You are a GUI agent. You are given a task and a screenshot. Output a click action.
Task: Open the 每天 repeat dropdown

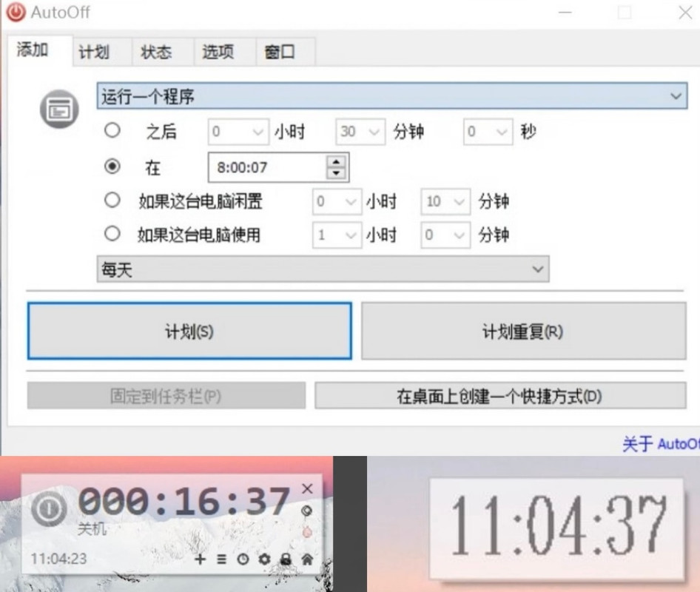point(323,269)
